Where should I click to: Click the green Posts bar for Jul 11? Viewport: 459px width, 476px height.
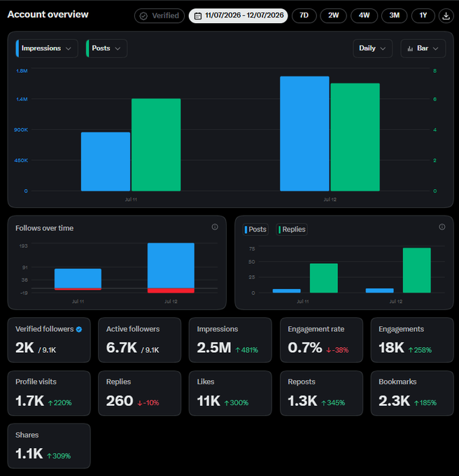click(156, 145)
